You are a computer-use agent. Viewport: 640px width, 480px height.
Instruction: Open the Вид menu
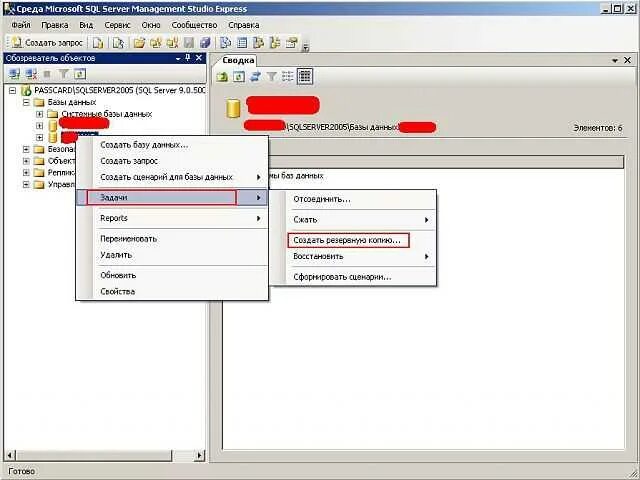pyautogui.click(x=86, y=25)
